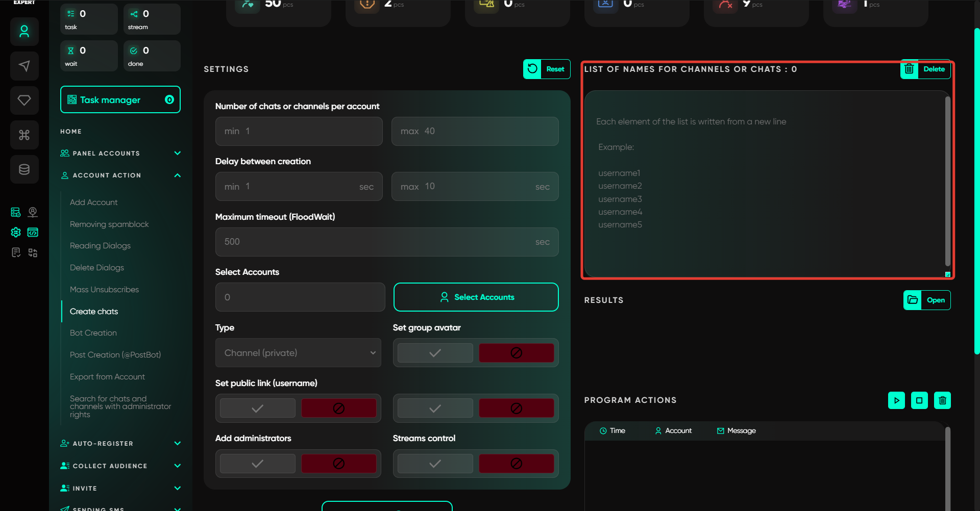Enable Streams control checkmark toggle
This screenshot has height=511, width=980.
pyautogui.click(x=435, y=464)
